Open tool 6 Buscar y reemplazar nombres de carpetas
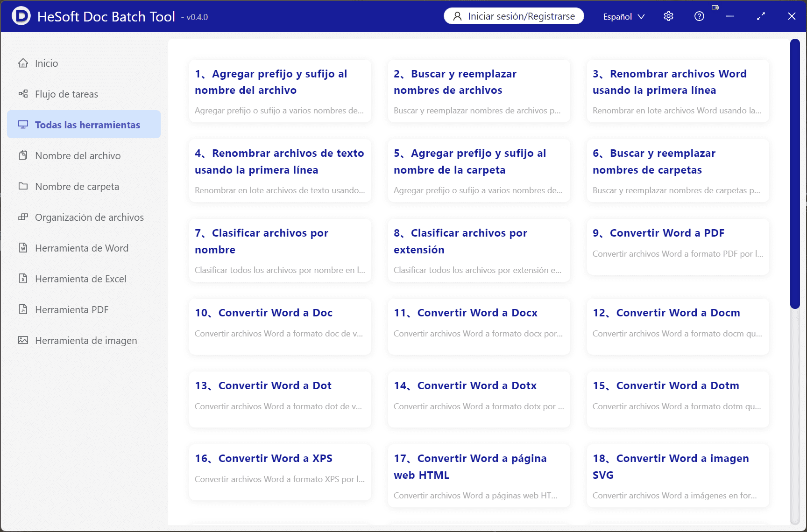This screenshot has width=807, height=532. (x=678, y=171)
